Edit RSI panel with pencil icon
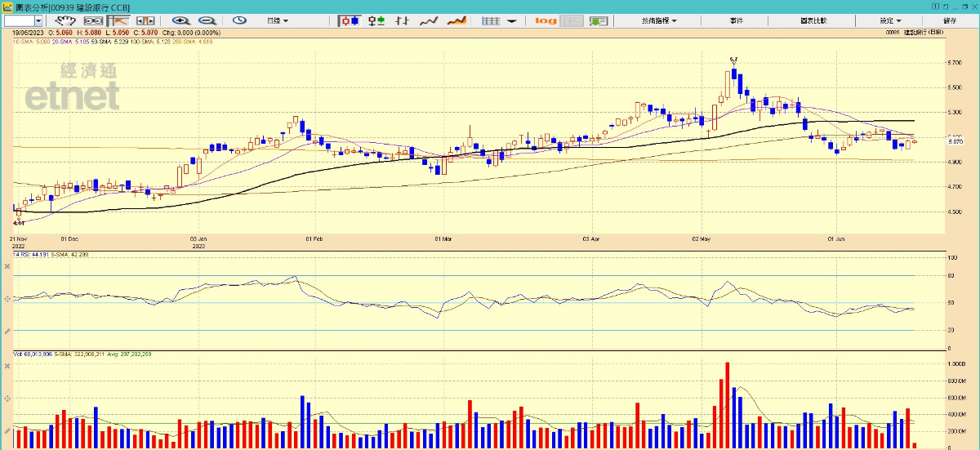This screenshot has width=980, height=450. 7,331
